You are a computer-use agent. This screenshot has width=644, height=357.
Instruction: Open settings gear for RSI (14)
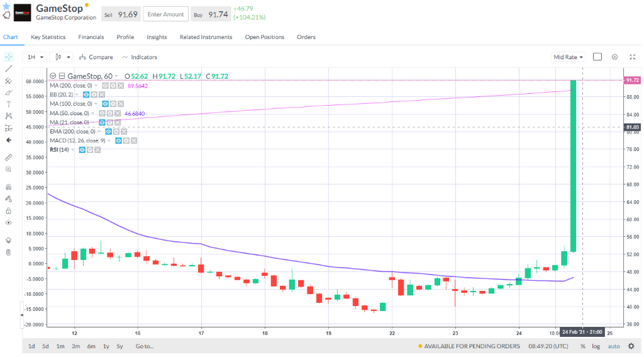(x=90, y=150)
